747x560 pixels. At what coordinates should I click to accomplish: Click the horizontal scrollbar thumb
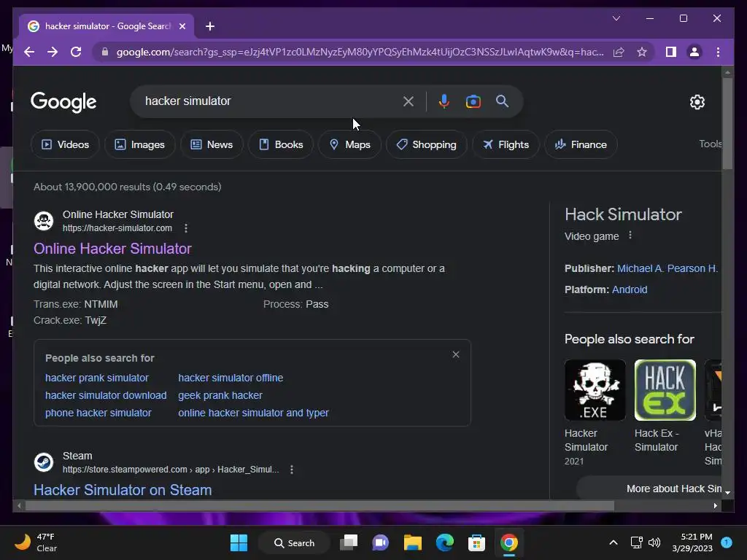coord(320,506)
